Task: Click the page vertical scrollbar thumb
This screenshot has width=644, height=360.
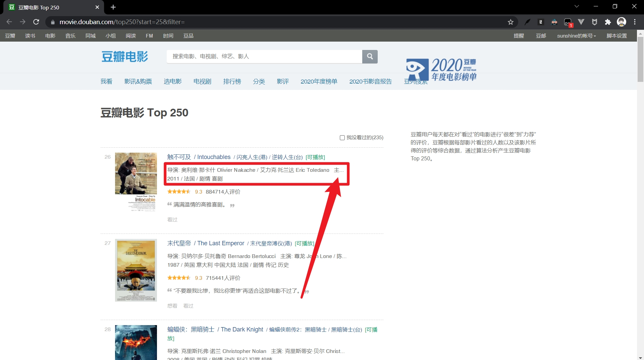Action: (x=640, y=59)
